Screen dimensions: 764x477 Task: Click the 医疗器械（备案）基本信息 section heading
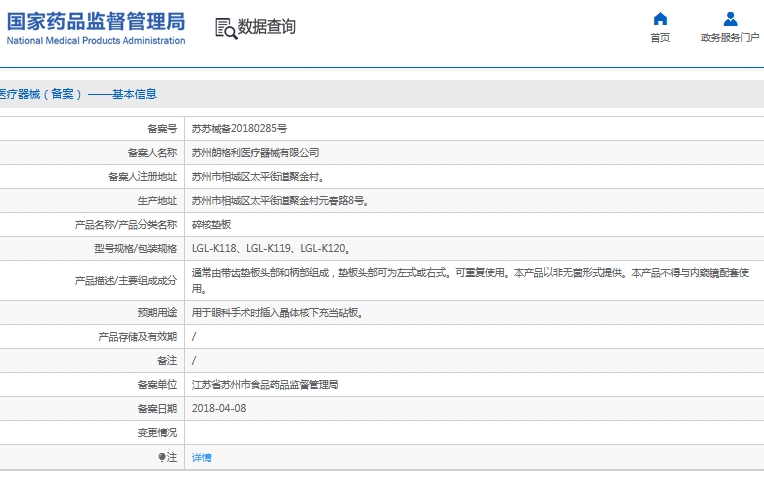coord(78,94)
